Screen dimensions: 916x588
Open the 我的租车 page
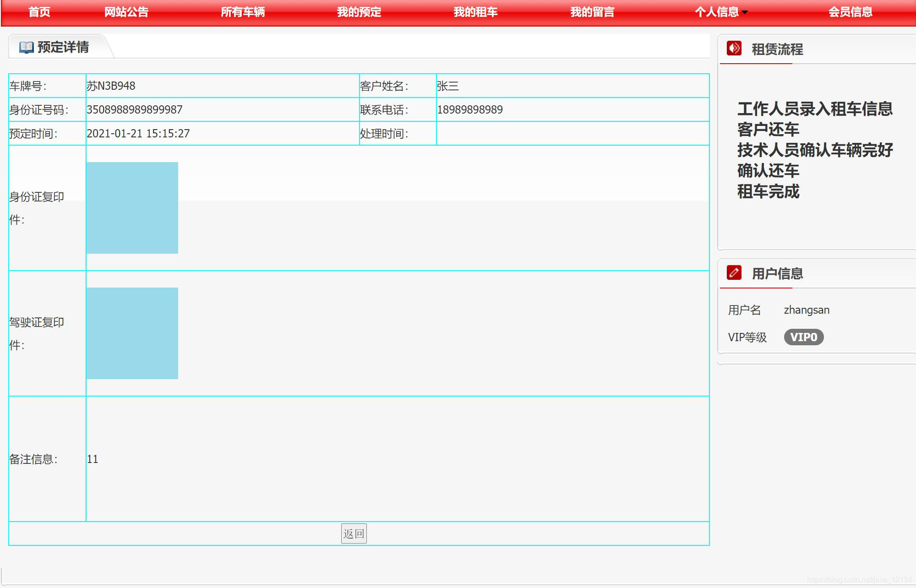pos(475,12)
